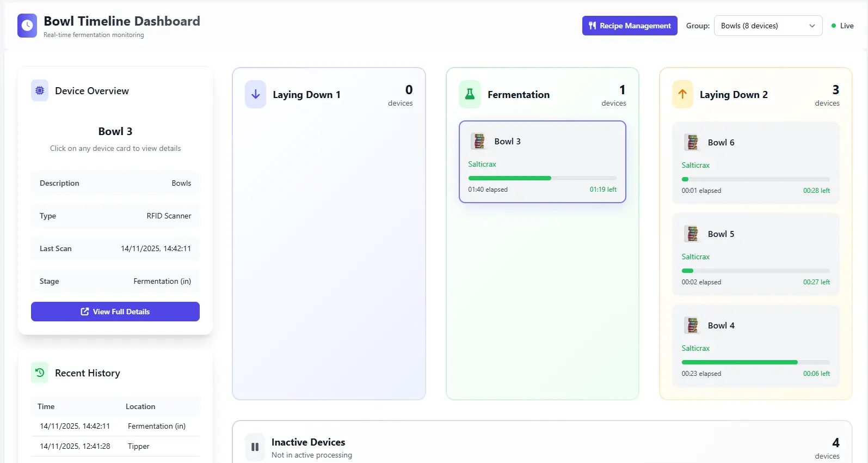
Task: Click the Laying Down 2 heading
Action: coord(734,94)
